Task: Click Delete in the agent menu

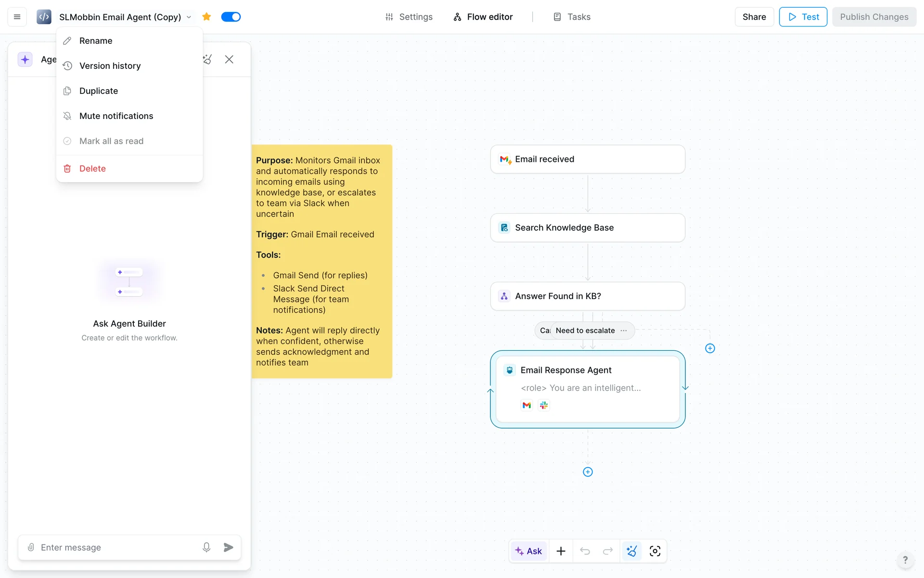Action: click(92, 169)
